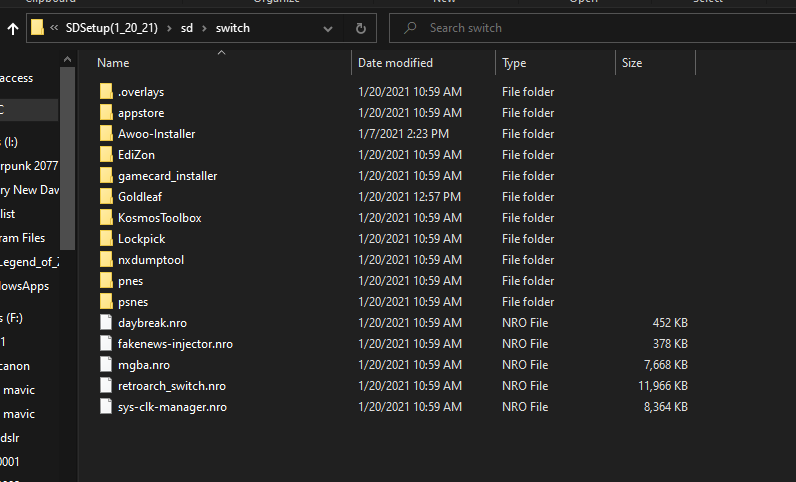Image resolution: width=796 pixels, height=482 pixels.
Task: Click the fakenews-injector.nro file name
Action: (175, 344)
